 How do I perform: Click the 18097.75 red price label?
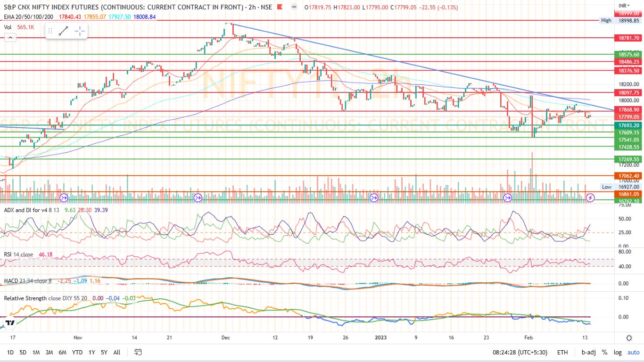(628, 93)
